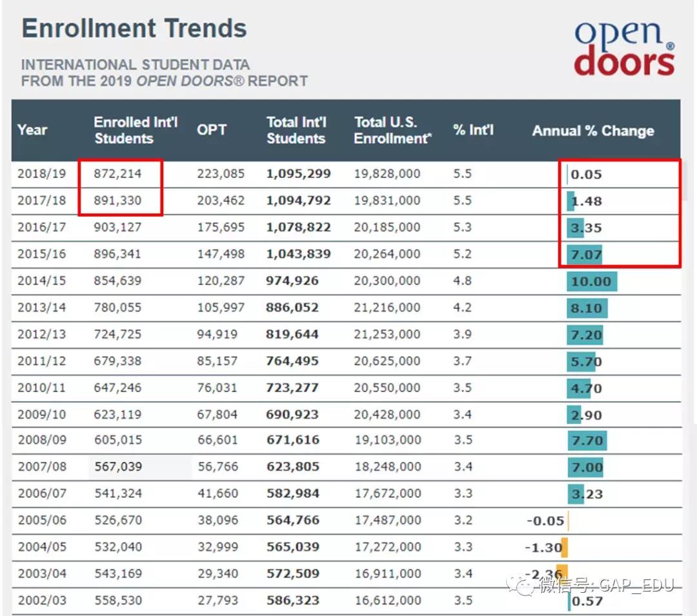The width and height of the screenshot is (697, 616).
Task: Select enrolled value 623,119
Action: pos(117,414)
